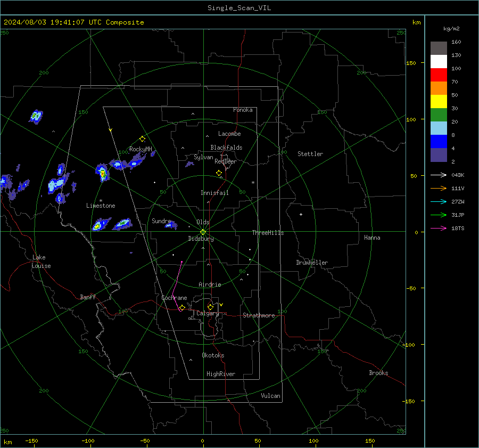479x448 pixels.
Task: Click the white 100-130 legend swatch
Action: click(439, 61)
